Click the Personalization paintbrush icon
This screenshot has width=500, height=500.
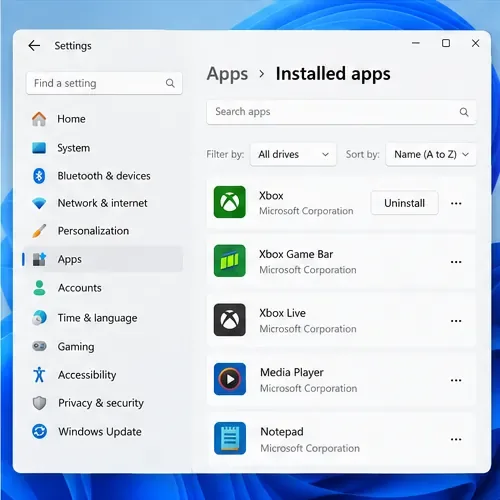[39, 231]
